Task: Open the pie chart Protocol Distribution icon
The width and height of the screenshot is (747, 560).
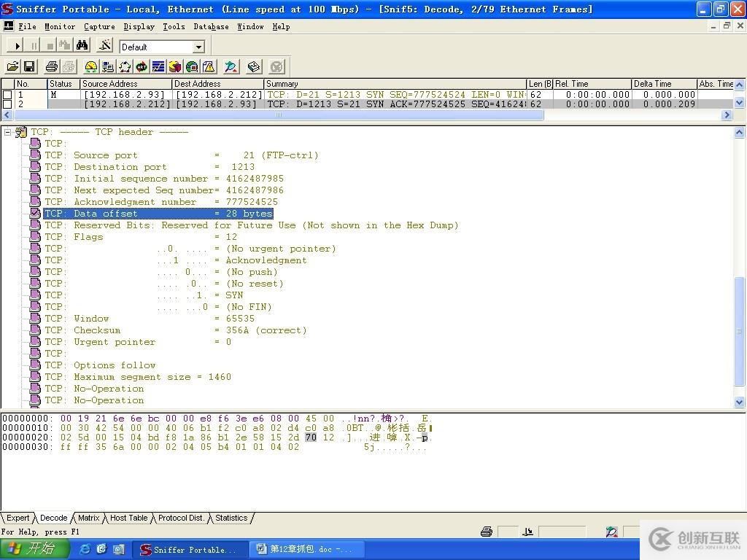Action: coord(175,67)
